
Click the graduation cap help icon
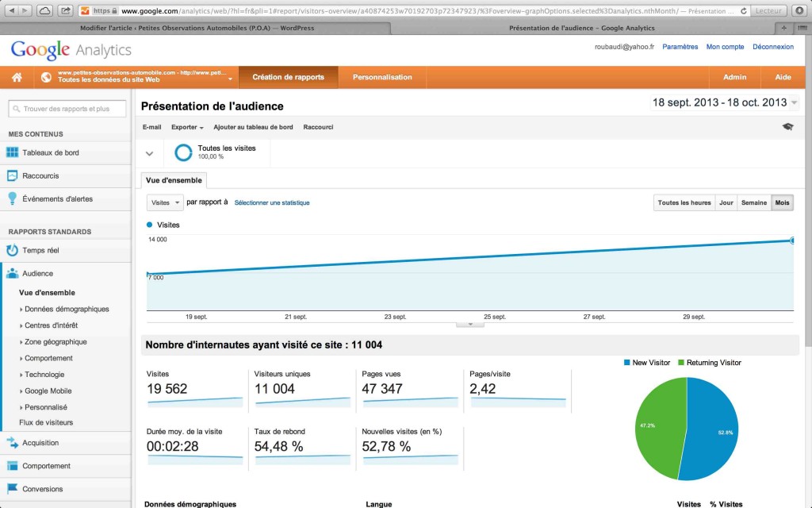(787, 127)
